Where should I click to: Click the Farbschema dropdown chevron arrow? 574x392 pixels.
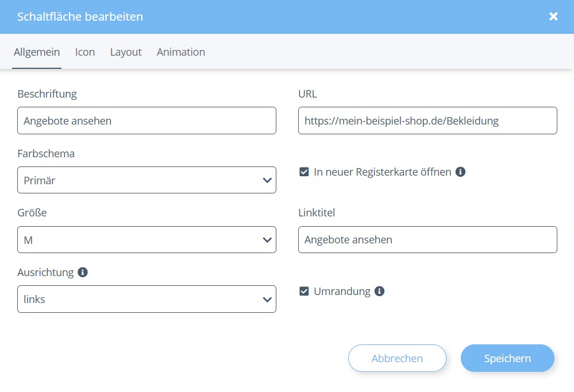click(x=267, y=180)
